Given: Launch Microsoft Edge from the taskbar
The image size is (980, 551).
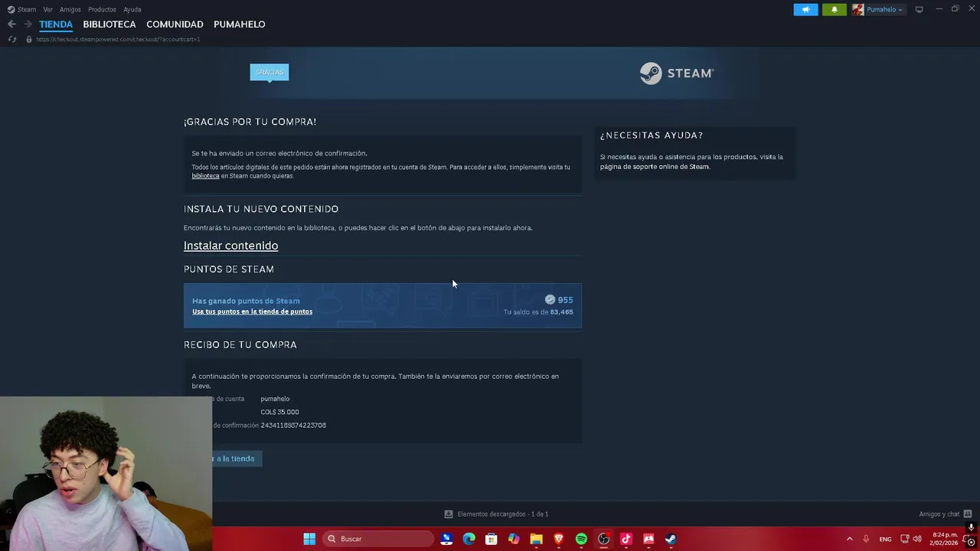Looking at the screenshot, I should click(x=469, y=539).
